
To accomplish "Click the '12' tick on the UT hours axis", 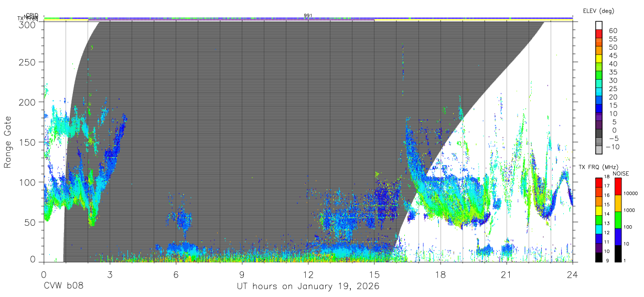I will pos(308,274).
